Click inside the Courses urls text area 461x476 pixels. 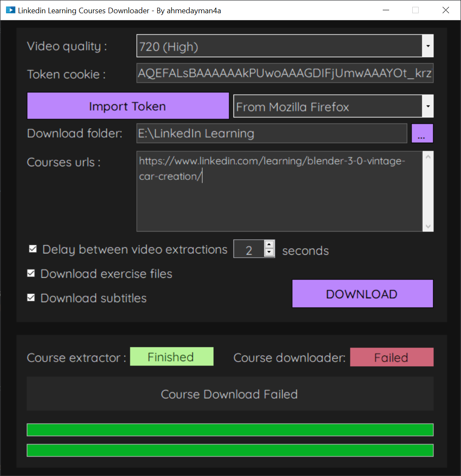point(279,191)
